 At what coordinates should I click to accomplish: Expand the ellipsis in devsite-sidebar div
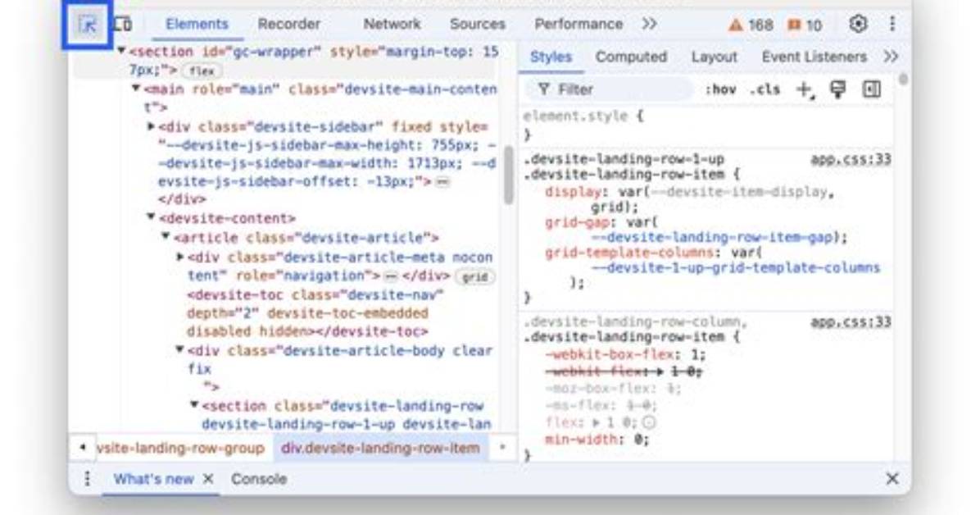pyautogui.click(x=442, y=182)
